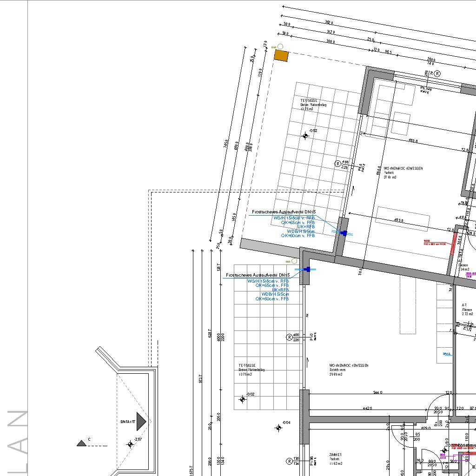
Task: Click the -0.02 height marker on upper terrace
Action: pyautogui.click(x=305, y=136)
